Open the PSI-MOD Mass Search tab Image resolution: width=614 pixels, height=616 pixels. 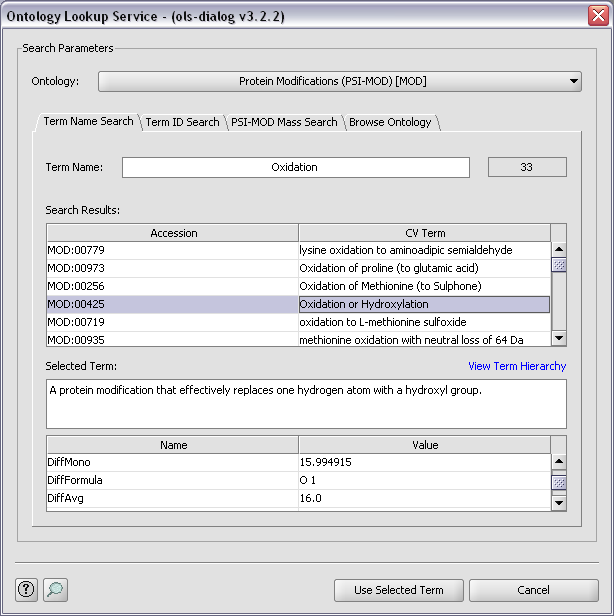pos(284,122)
